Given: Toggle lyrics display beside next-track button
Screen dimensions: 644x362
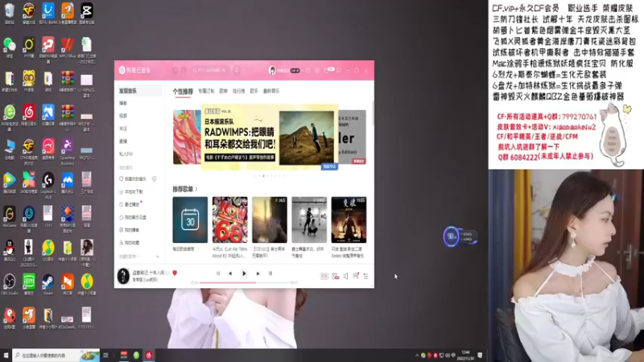Looking at the screenshot, I should tap(270, 274).
